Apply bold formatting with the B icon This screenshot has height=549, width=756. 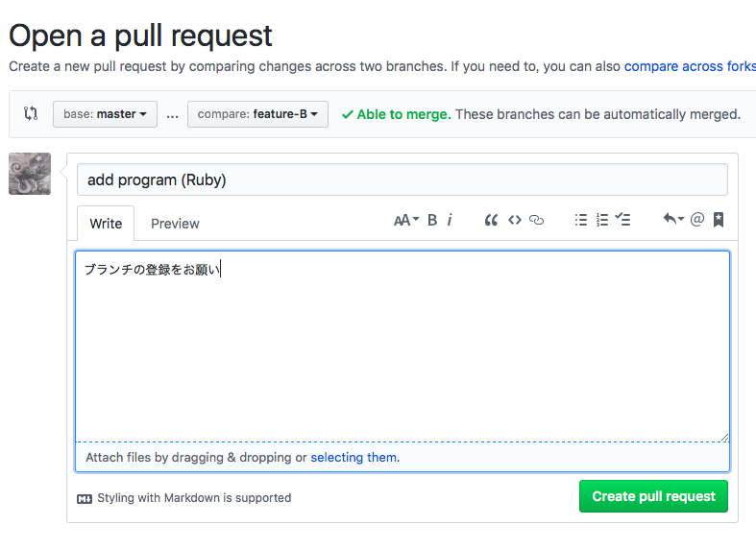pos(432,220)
